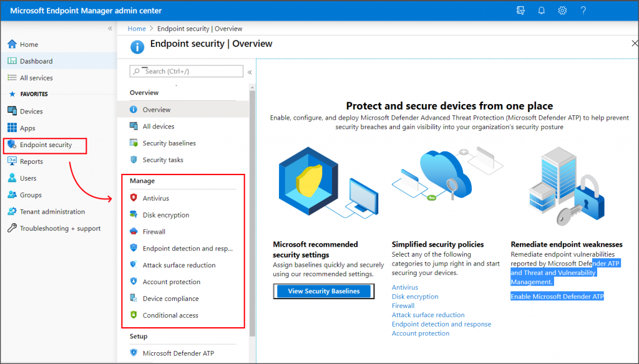Click the Favorites star icon
Viewport: 639px width, 364px height.
tap(12, 94)
